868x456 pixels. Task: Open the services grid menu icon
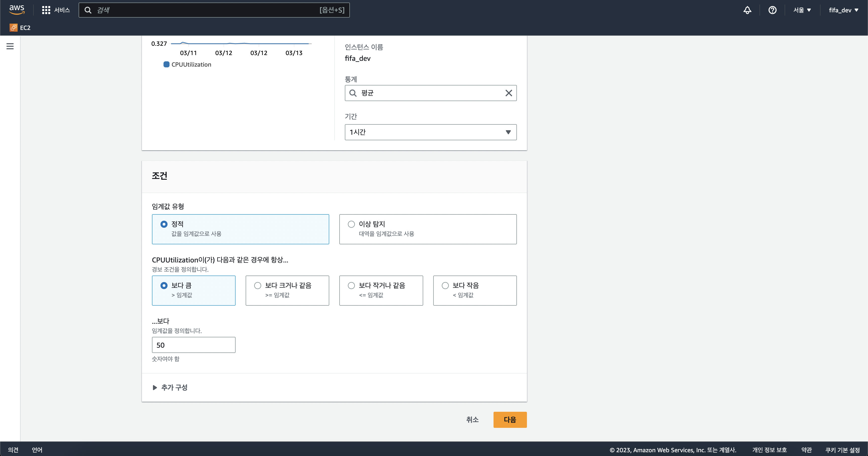[46, 10]
